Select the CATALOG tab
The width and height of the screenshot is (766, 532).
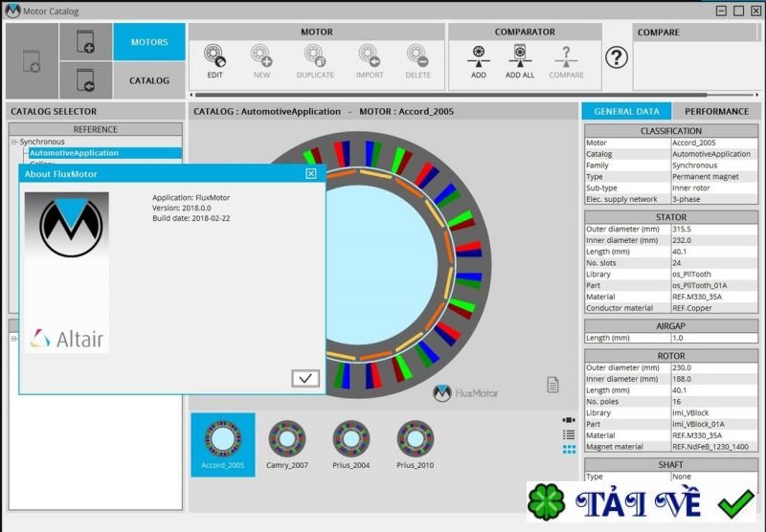pyautogui.click(x=149, y=80)
